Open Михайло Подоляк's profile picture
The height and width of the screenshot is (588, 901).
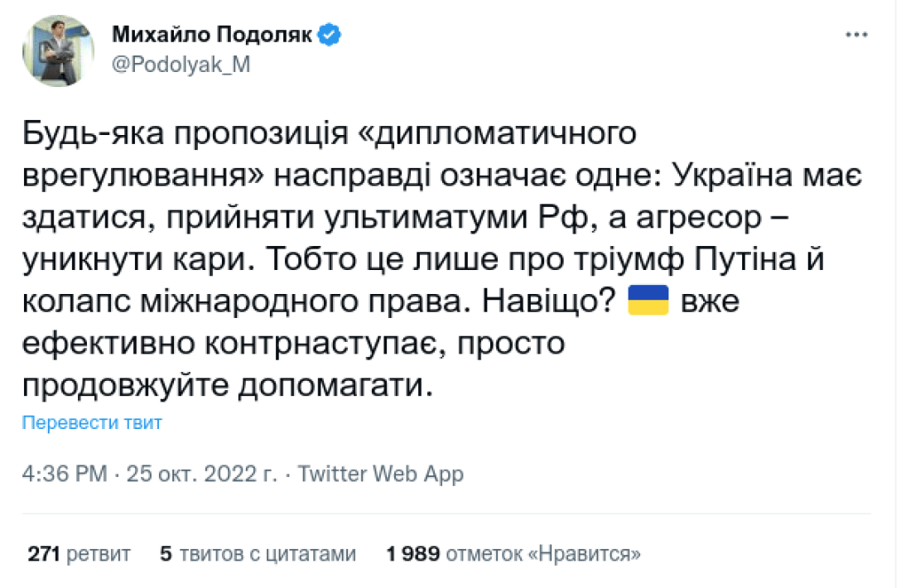point(58,50)
